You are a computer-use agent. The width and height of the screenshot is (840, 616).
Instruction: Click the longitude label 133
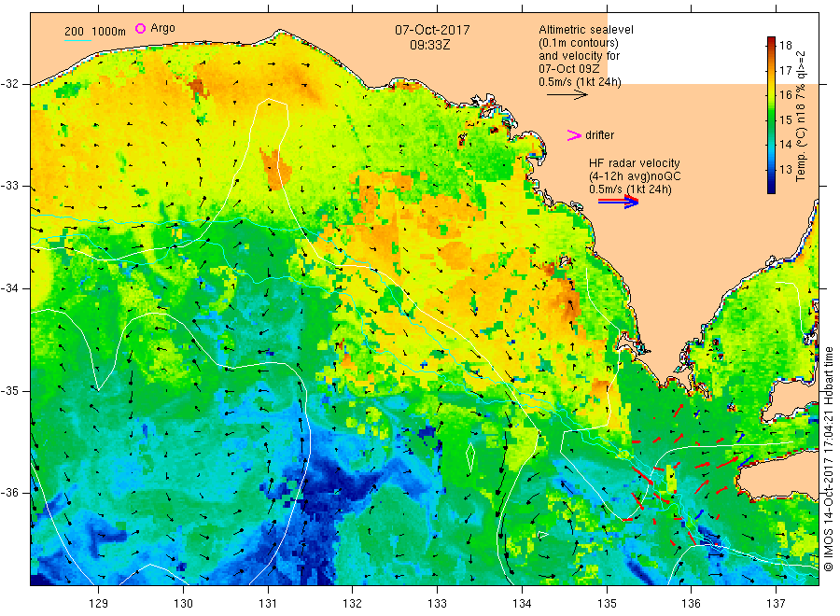pos(437,604)
